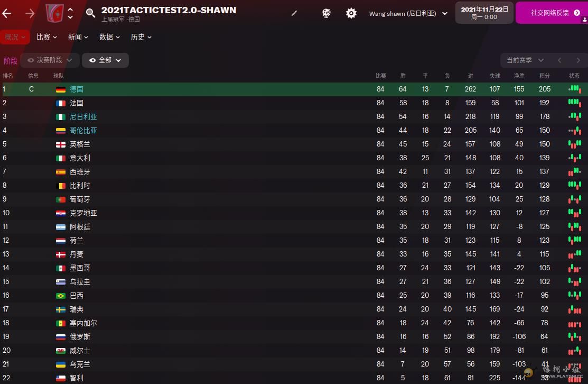Toggle the 决赛阶段 eye filter
588x384 pixels.
pos(50,60)
